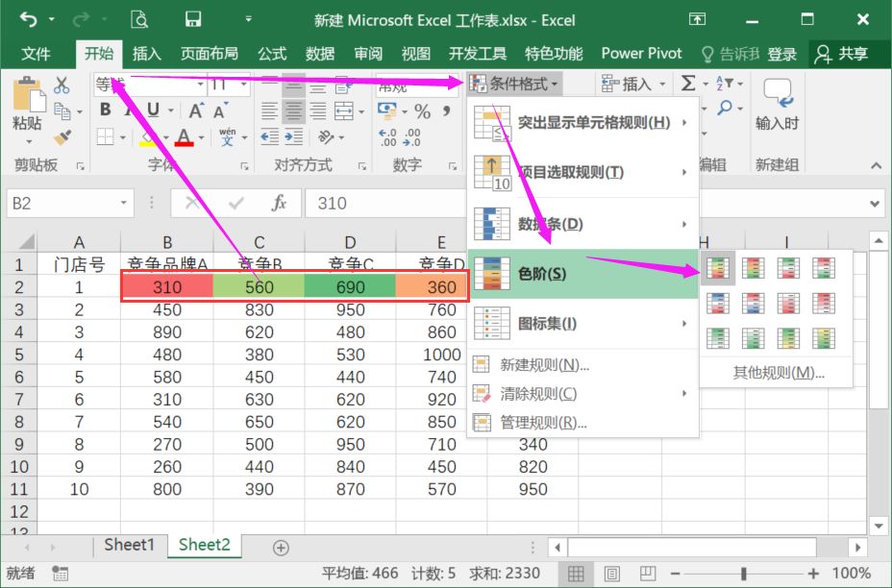Image resolution: width=892 pixels, height=588 pixels.
Task: Click the red Font Color icon
Action: 184,137
